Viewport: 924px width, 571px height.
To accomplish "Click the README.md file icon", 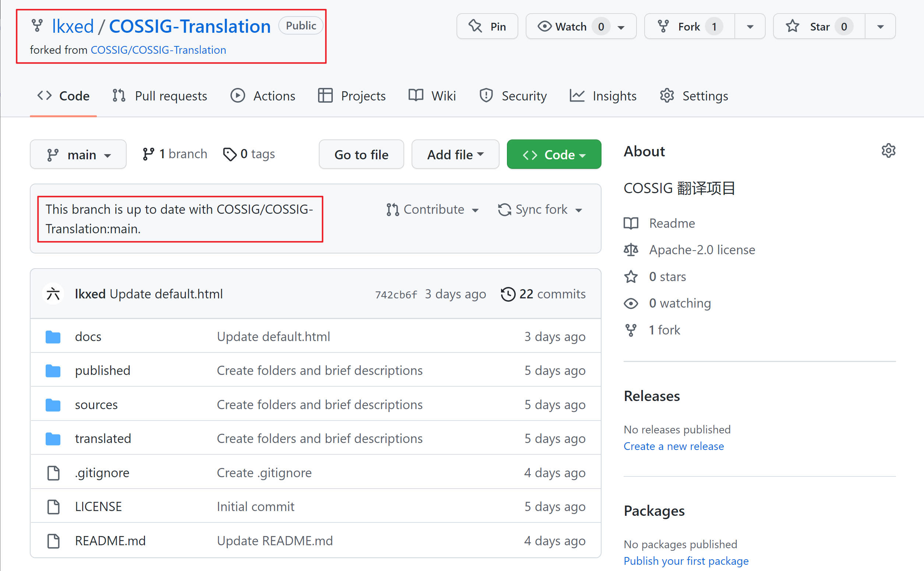I will (x=53, y=541).
